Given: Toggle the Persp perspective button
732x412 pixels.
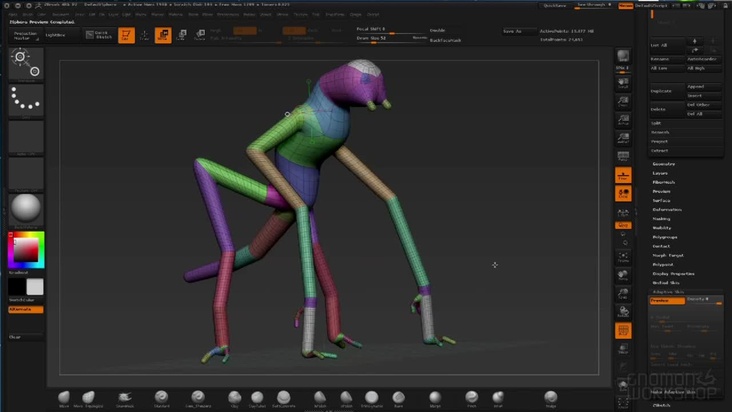Looking at the screenshot, I should click(623, 156).
